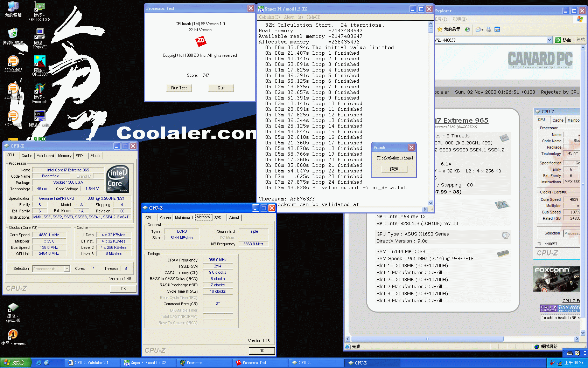Open the About...(A) menu in Super PI
Viewport: 588px width, 368px height.
click(293, 17)
